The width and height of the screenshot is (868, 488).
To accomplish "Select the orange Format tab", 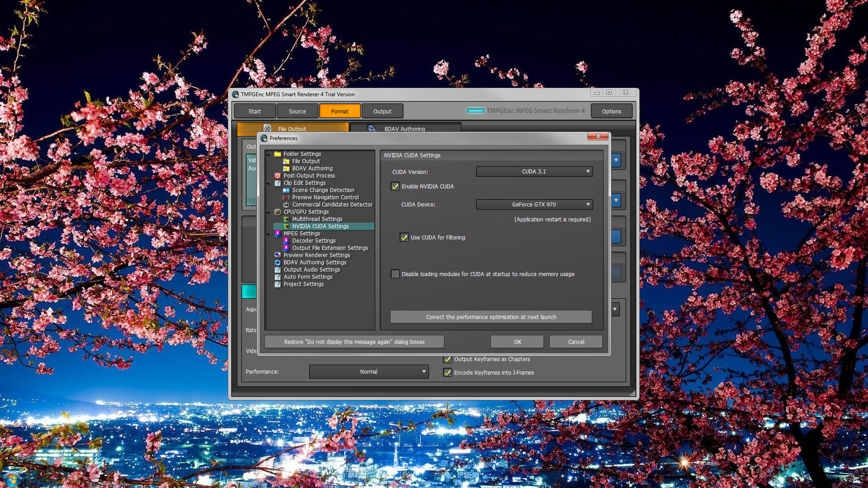I will pyautogui.click(x=340, y=111).
